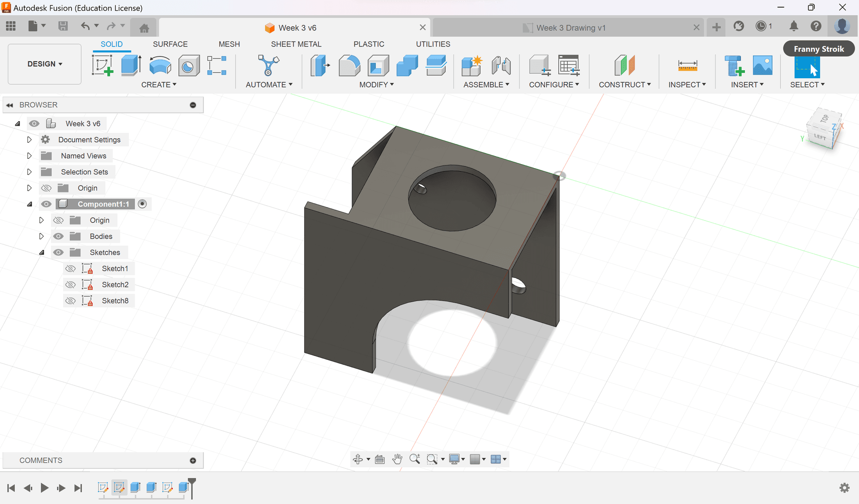The width and height of the screenshot is (859, 504).
Task: Select the Revolve tool icon
Action: click(x=160, y=65)
